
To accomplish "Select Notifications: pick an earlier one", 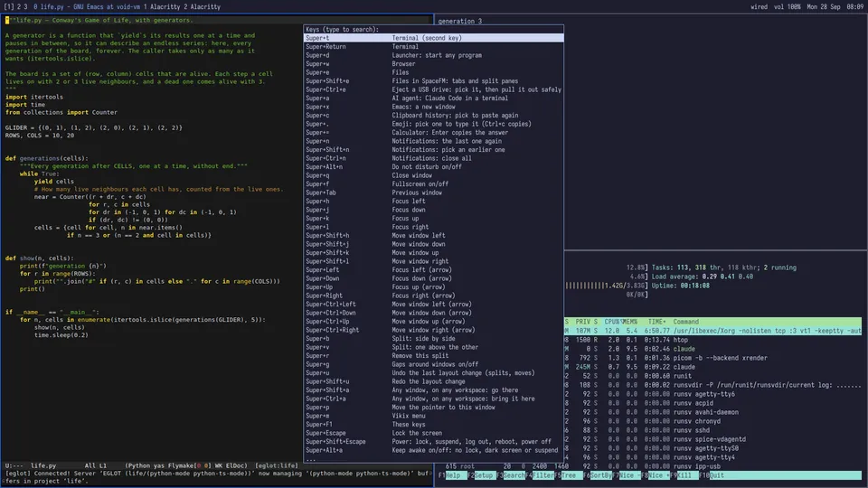I will coord(433,149).
